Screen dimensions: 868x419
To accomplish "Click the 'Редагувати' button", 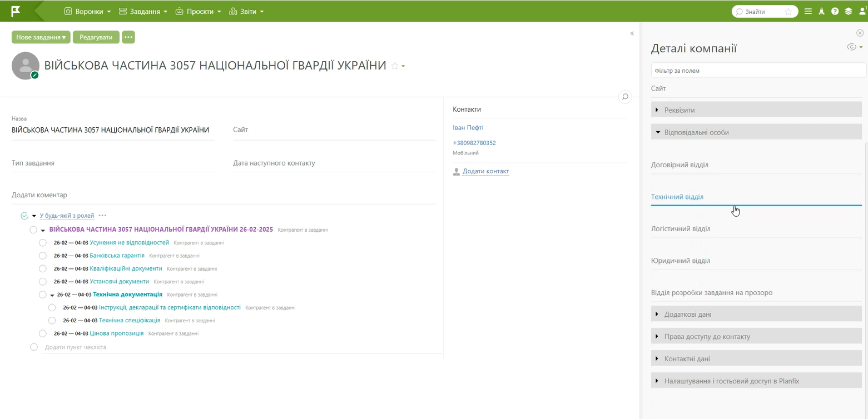I will coord(96,37).
